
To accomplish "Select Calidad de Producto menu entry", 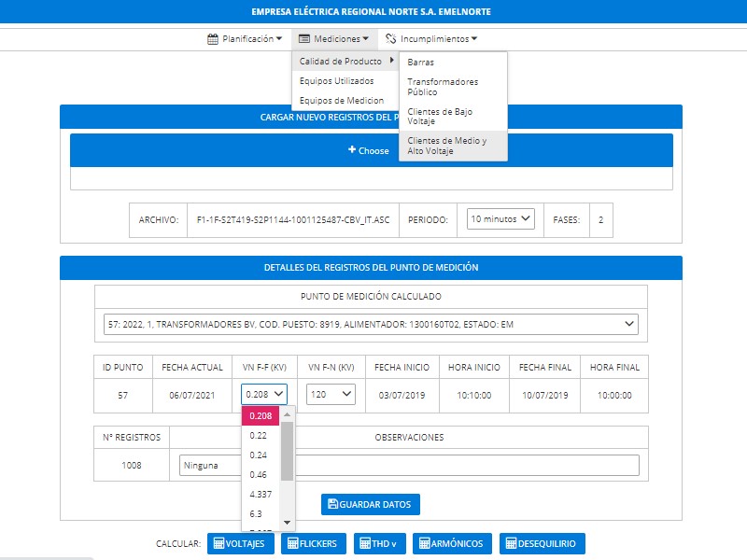I will (x=345, y=61).
